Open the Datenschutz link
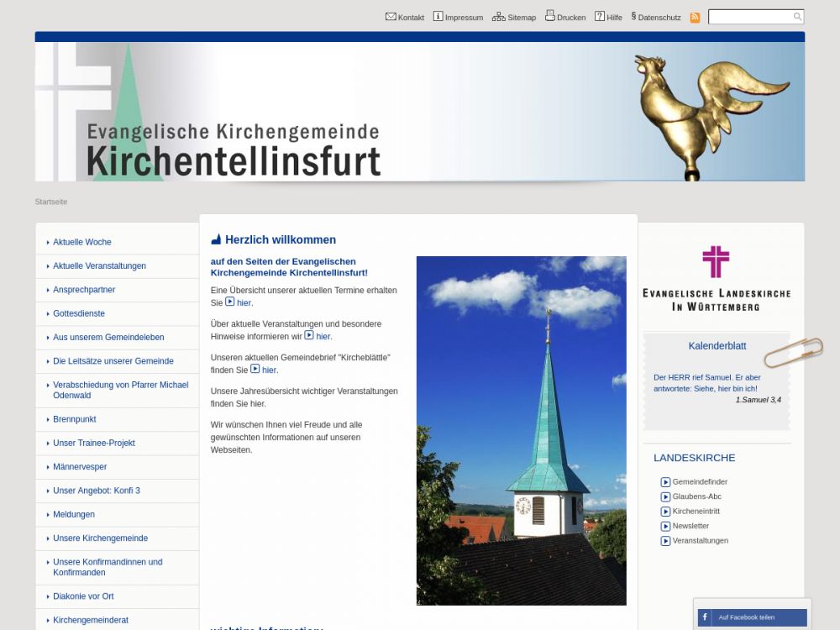Image resolution: width=840 pixels, height=630 pixels. 659,17
